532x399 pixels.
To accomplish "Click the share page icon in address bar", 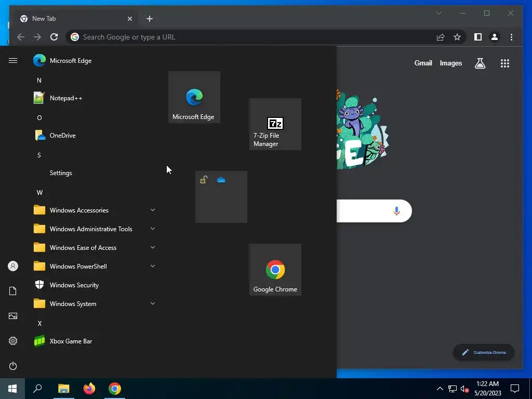I will [x=441, y=37].
